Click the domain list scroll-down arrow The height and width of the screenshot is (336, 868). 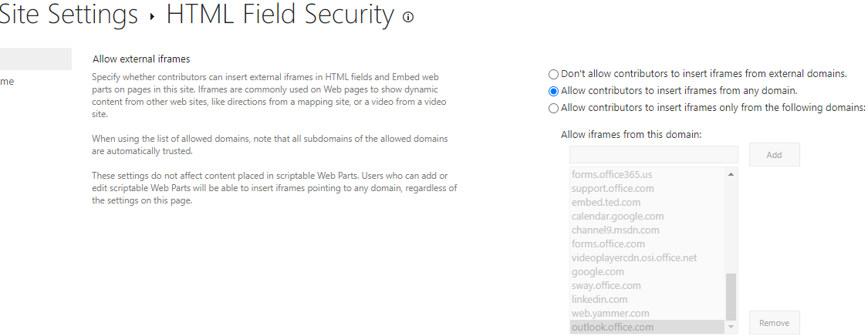pos(731,328)
